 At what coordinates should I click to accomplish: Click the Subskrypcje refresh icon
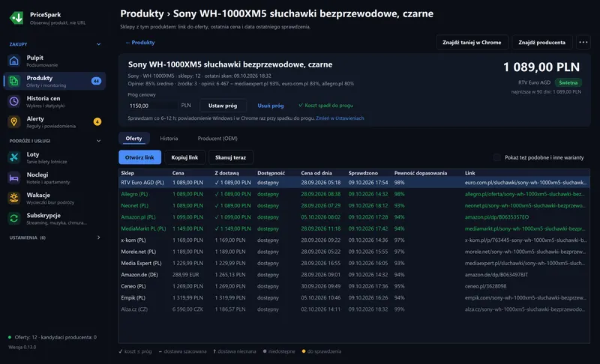(14, 219)
